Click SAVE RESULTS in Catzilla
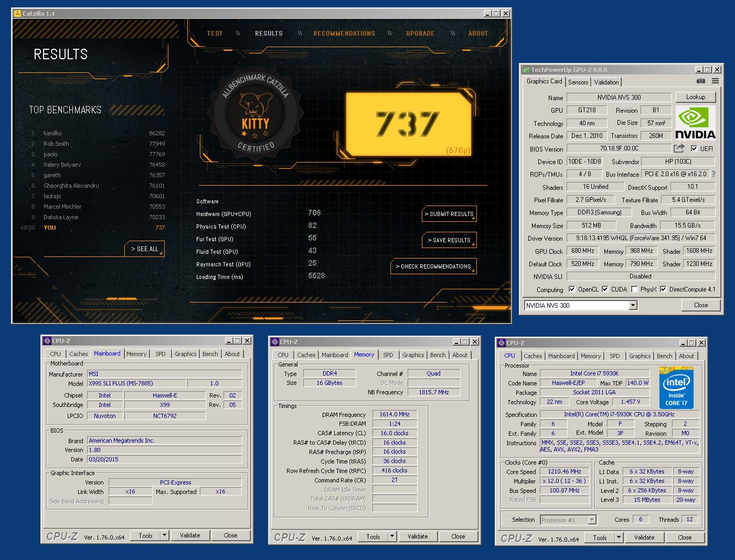 point(450,240)
